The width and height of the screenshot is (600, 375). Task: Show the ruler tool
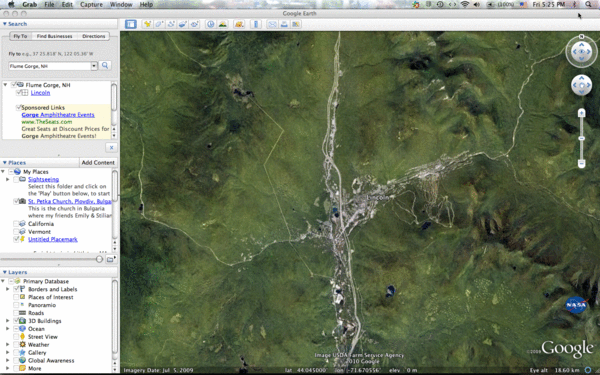[256, 24]
